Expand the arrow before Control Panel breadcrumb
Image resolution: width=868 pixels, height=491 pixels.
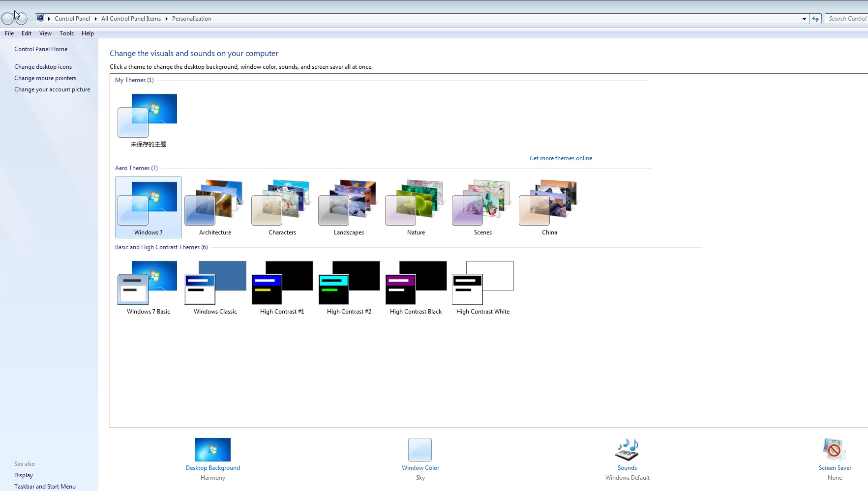tap(49, 19)
